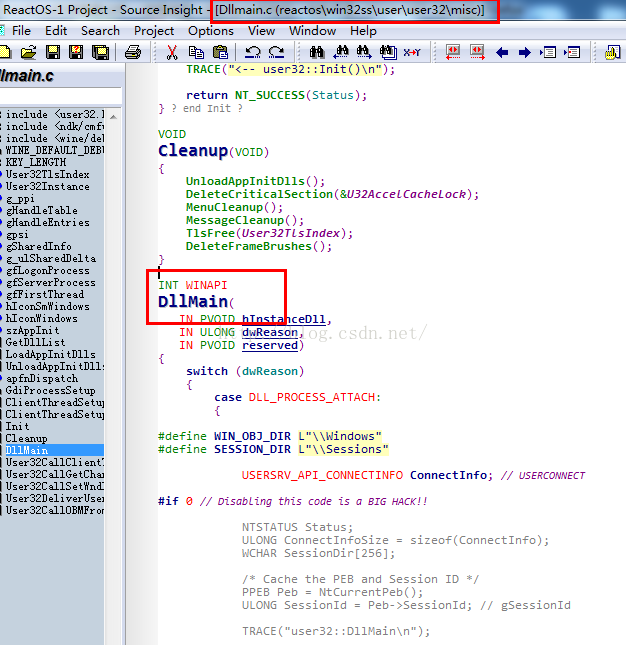Select apfnDispatch in the symbol list
Screen dimensions: 626x645
point(42,378)
